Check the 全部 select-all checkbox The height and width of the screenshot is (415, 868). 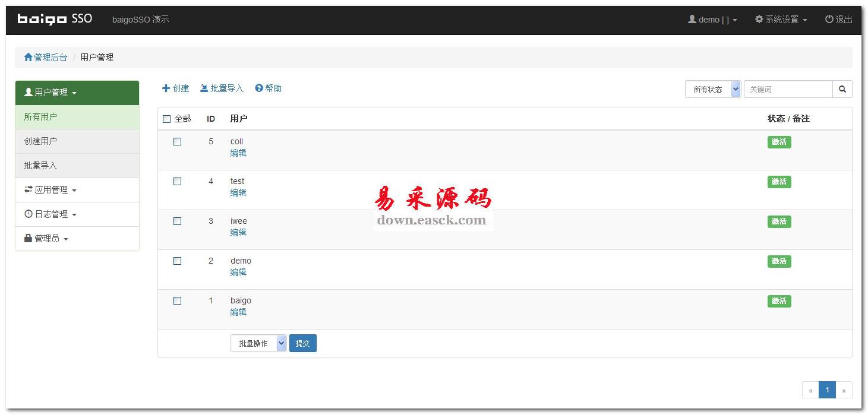point(166,119)
